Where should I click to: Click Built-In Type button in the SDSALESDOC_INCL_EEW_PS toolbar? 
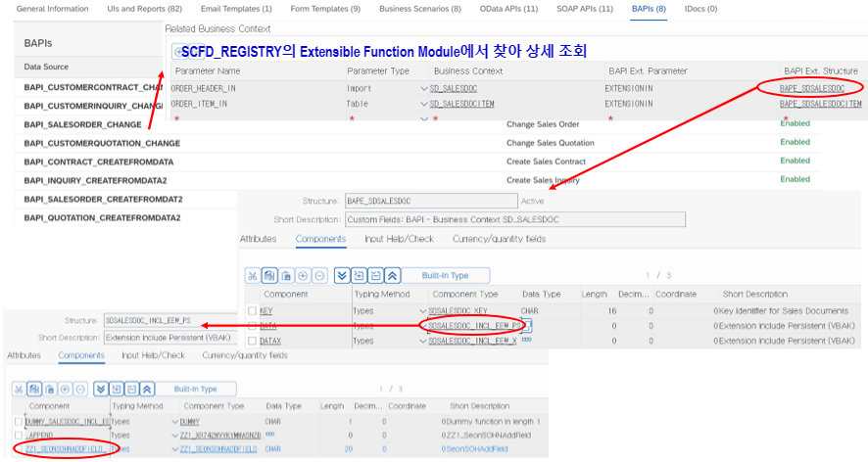(195, 390)
